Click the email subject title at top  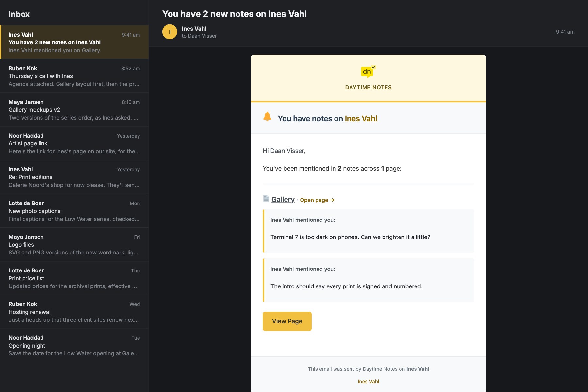[235, 14]
